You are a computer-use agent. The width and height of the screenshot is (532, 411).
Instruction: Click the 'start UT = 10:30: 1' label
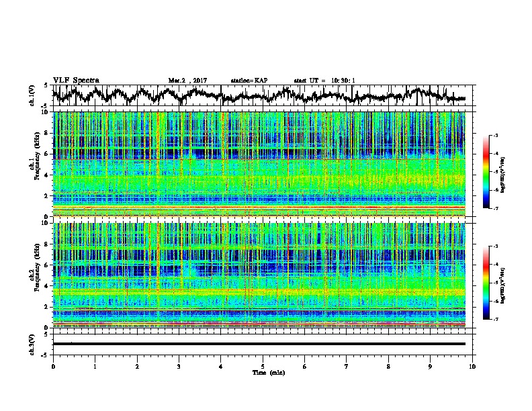click(x=324, y=81)
